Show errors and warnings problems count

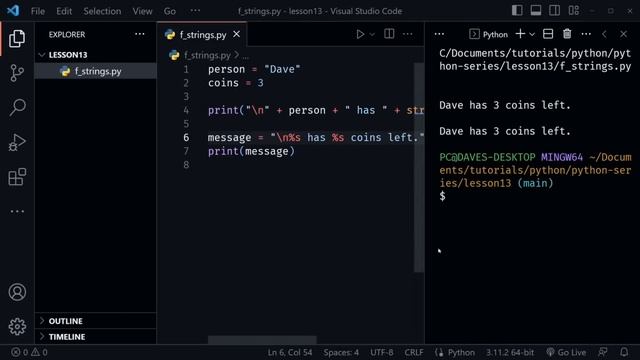pos(29,352)
